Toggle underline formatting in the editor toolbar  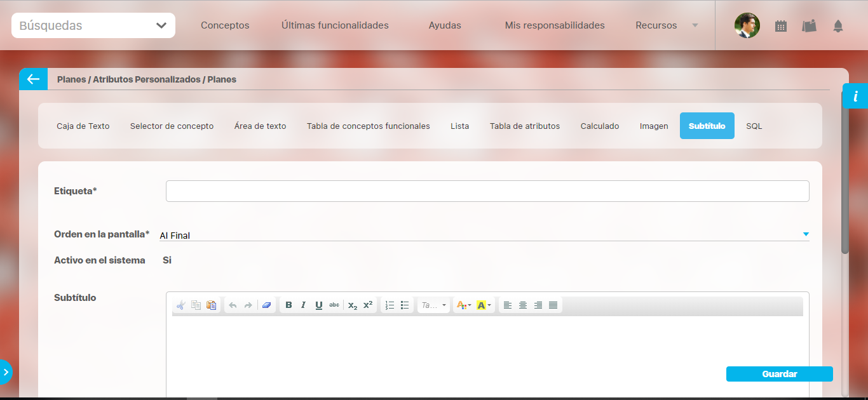click(x=319, y=305)
